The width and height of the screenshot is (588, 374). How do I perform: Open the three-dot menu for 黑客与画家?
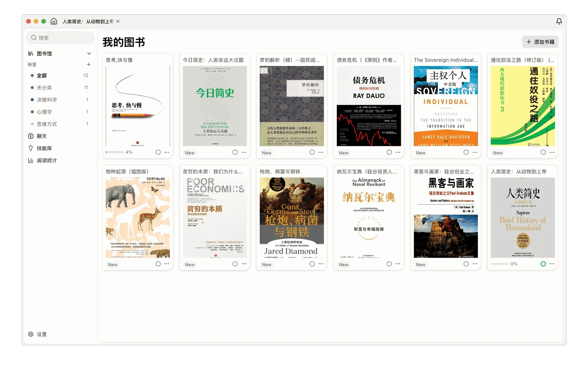pyautogui.click(x=475, y=264)
